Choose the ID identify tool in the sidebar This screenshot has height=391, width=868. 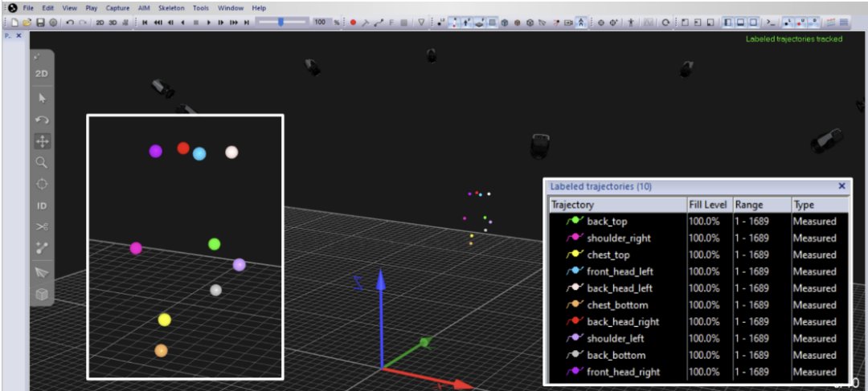(x=42, y=206)
